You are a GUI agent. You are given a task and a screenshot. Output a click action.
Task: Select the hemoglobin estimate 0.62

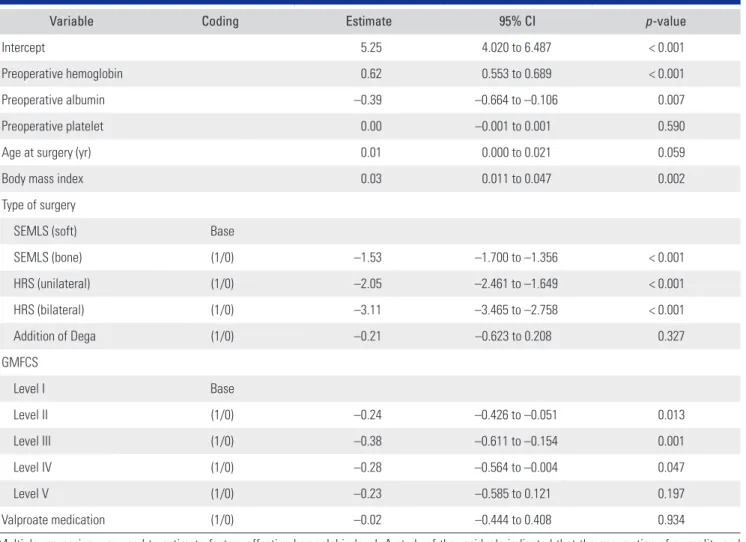point(371,74)
